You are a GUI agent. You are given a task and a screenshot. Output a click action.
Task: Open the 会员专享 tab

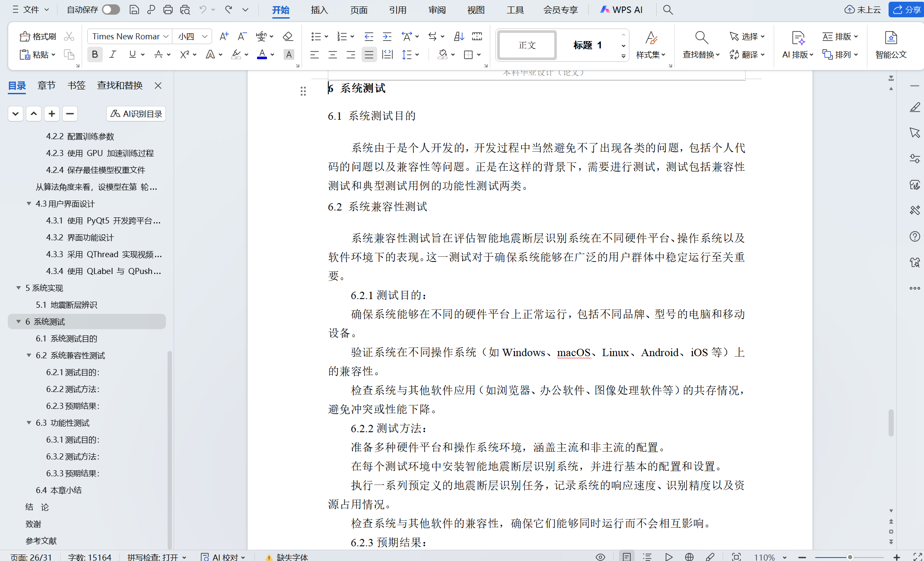(560, 10)
